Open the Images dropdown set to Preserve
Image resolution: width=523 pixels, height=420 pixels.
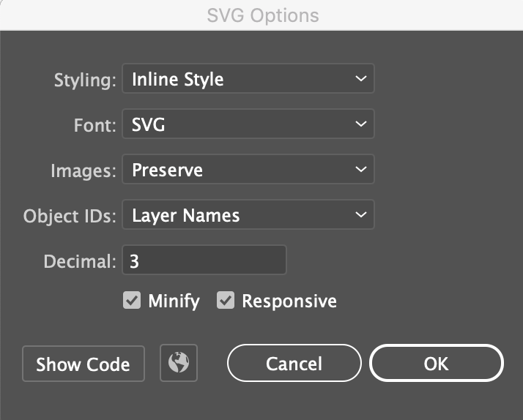click(x=248, y=170)
